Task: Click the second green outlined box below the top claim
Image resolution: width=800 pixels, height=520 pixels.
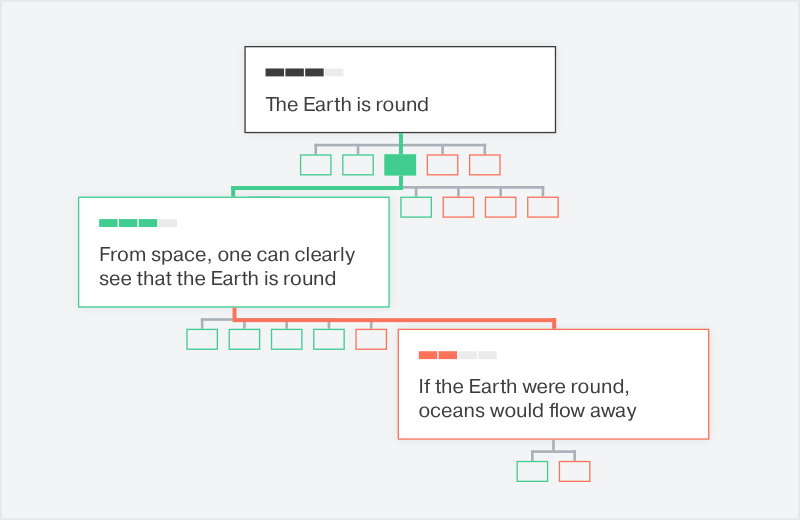Action: click(358, 165)
